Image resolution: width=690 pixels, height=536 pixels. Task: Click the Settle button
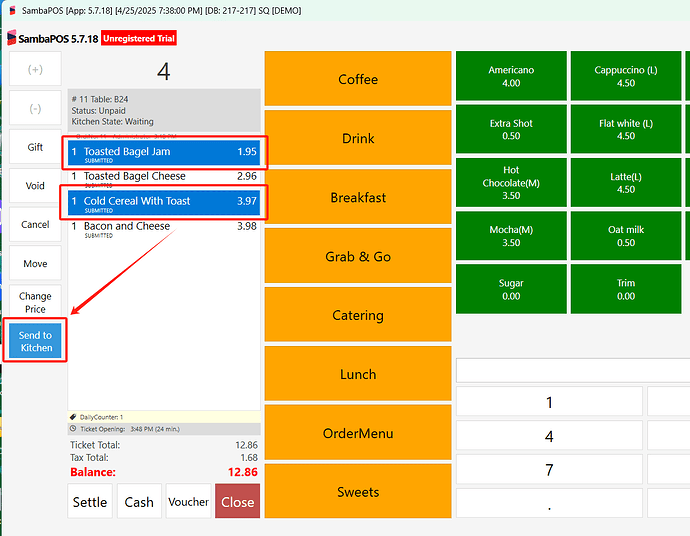coord(90,501)
